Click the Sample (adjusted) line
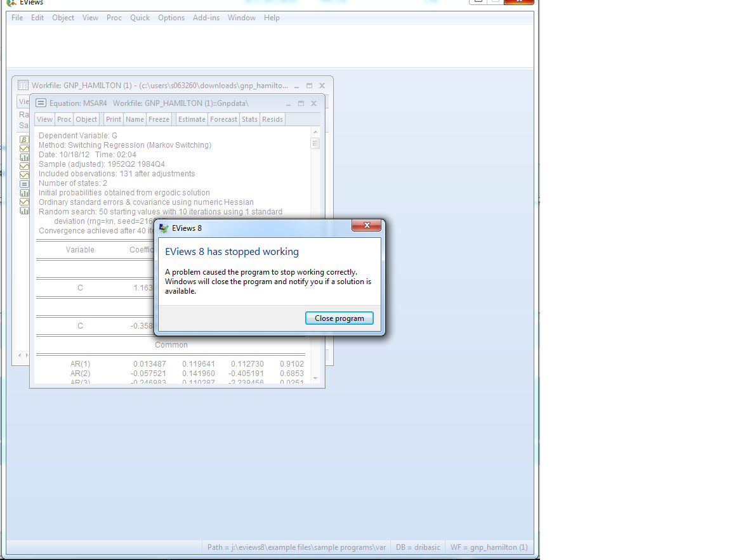Viewport: 731px width, 560px height. 102,164
